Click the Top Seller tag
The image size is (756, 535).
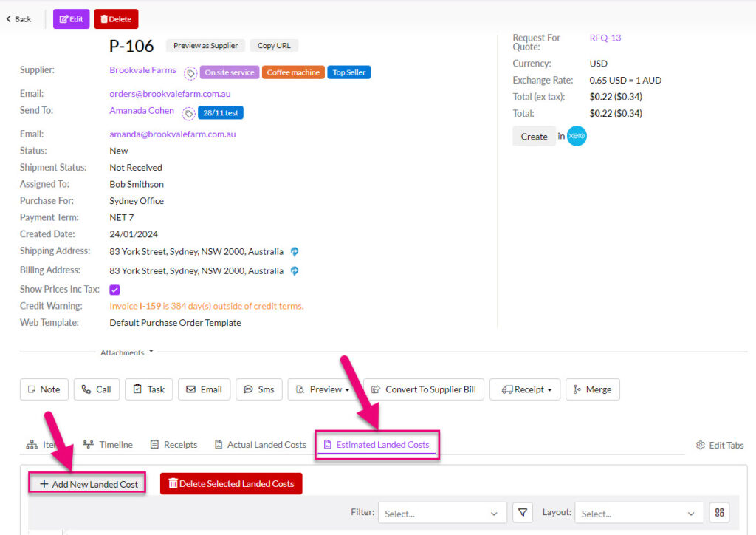click(348, 72)
